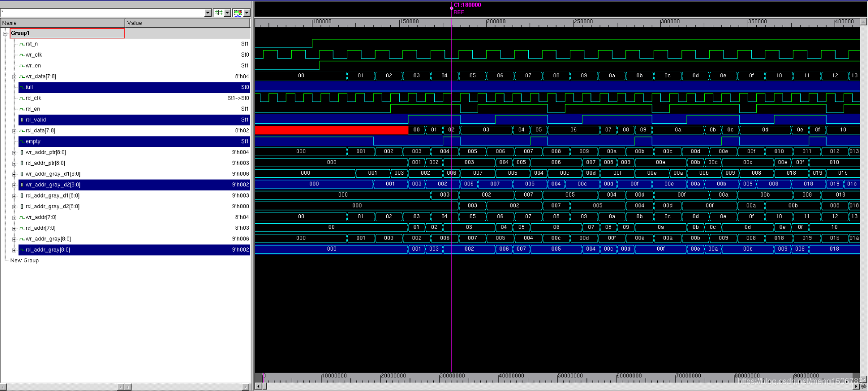The image size is (868, 391).
Task: Click the 8'h03 value of rd_addr
Action: [242, 228]
